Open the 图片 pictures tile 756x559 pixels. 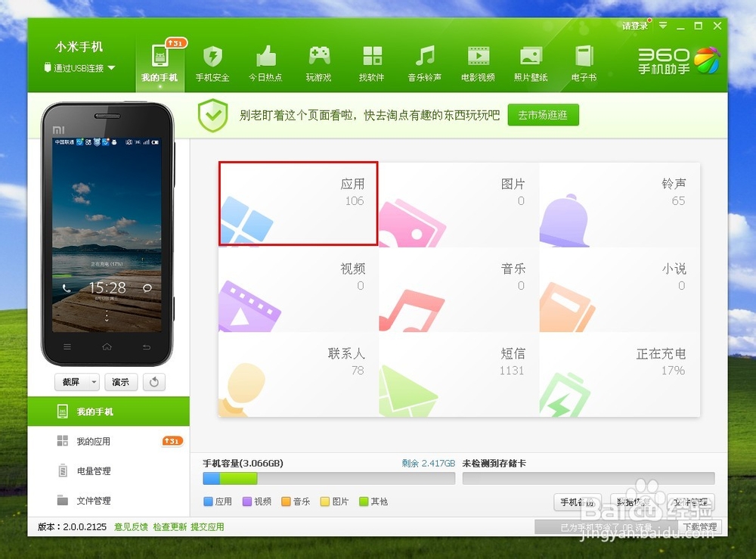click(459, 204)
